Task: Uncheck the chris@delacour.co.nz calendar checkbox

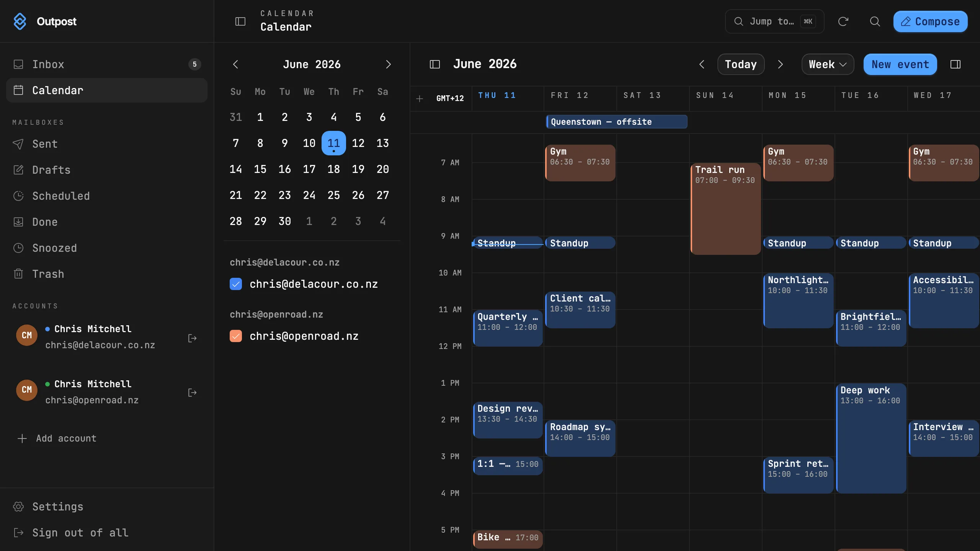Action: (x=236, y=284)
